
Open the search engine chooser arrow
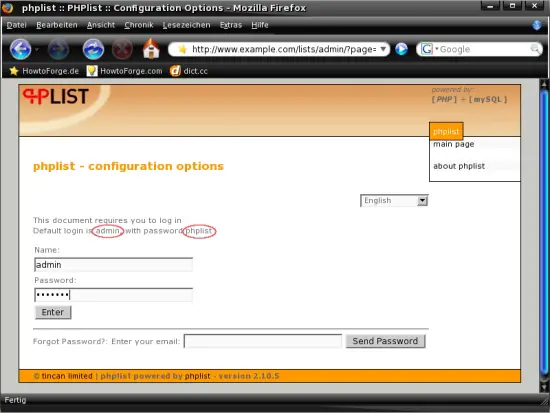(437, 49)
